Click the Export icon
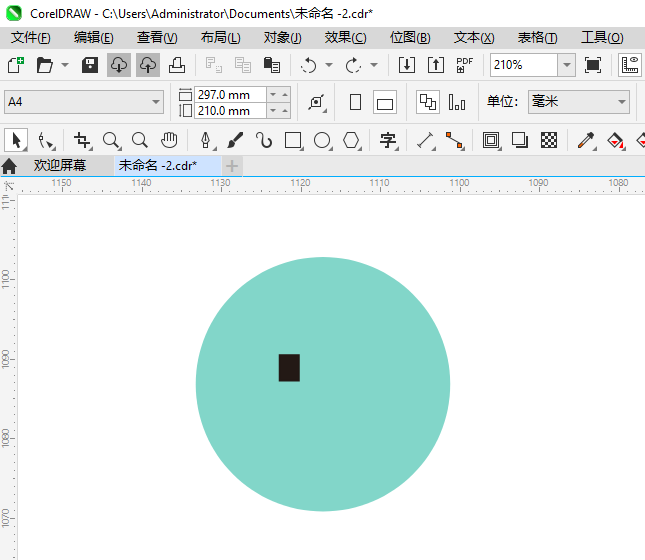Image resolution: width=645 pixels, height=560 pixels. pos(436,65)
